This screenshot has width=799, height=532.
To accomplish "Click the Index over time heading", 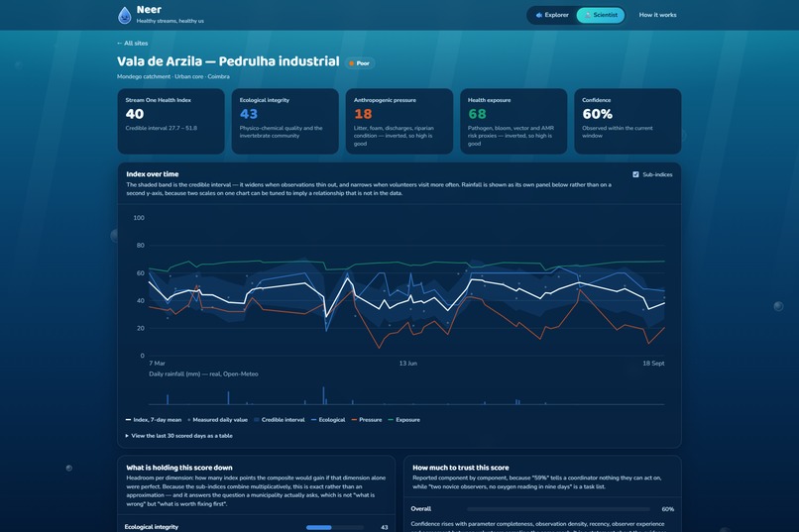I will coord(153,174).
